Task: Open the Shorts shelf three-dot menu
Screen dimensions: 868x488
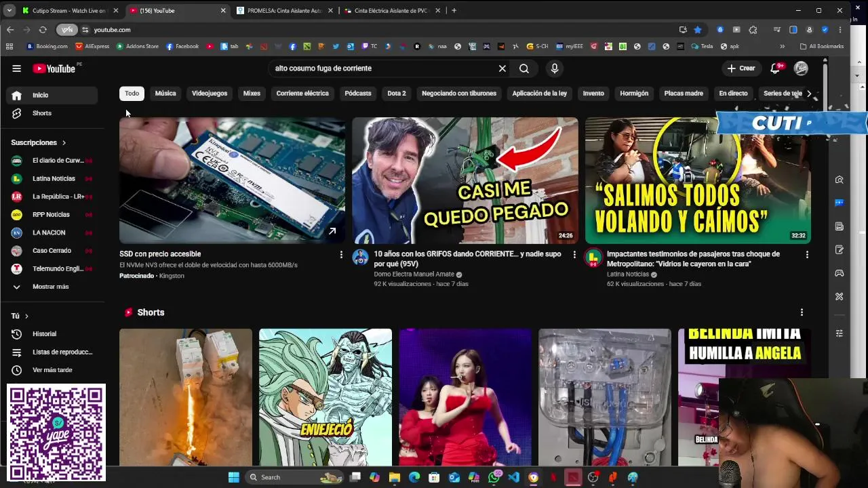Action: [802, 312]
